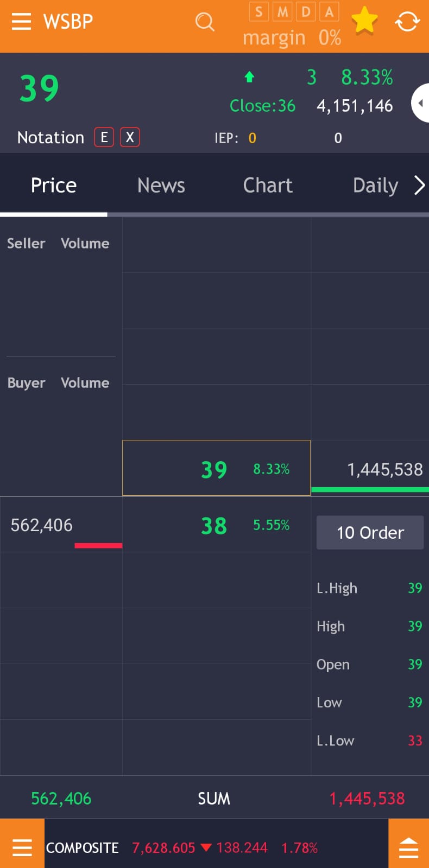The width and height of the screenshot is (429, 868).
Task: Click the A notation box in header
Action: click(x=329, y=11)
